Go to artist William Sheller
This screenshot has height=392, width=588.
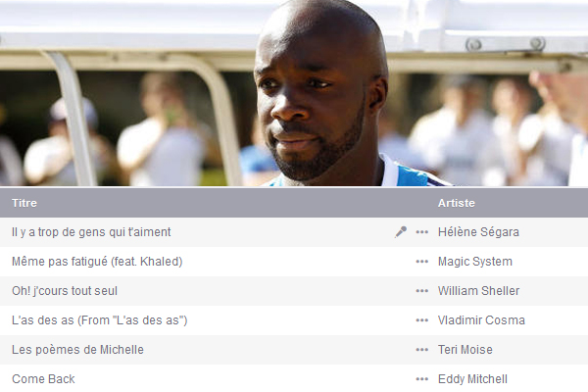(478, 291)
